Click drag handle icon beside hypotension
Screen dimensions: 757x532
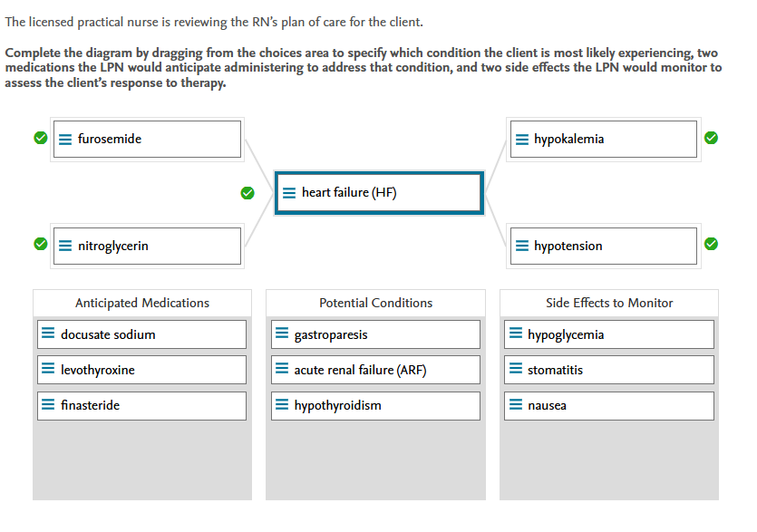point(522,246)
